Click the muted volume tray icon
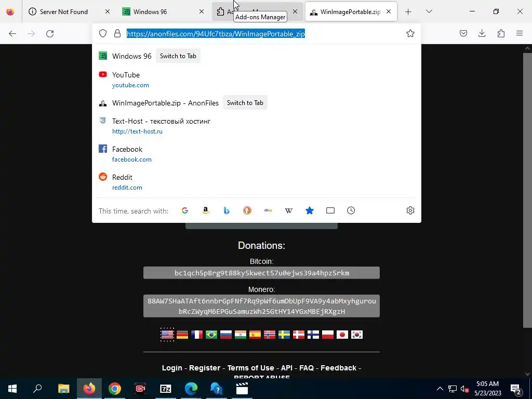This screenshot has width=532, height=399. click(x=464, y=389)
